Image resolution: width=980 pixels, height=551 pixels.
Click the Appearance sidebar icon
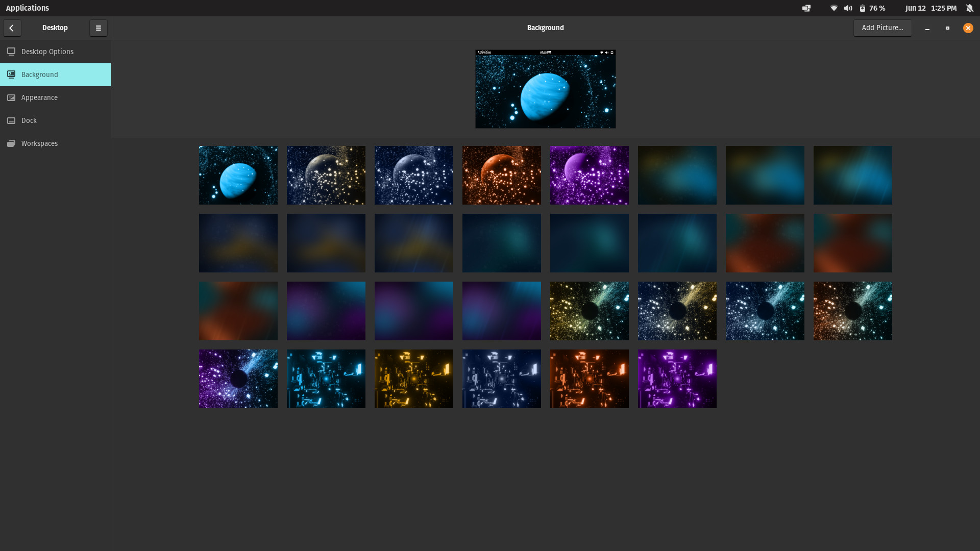(11, 97)
